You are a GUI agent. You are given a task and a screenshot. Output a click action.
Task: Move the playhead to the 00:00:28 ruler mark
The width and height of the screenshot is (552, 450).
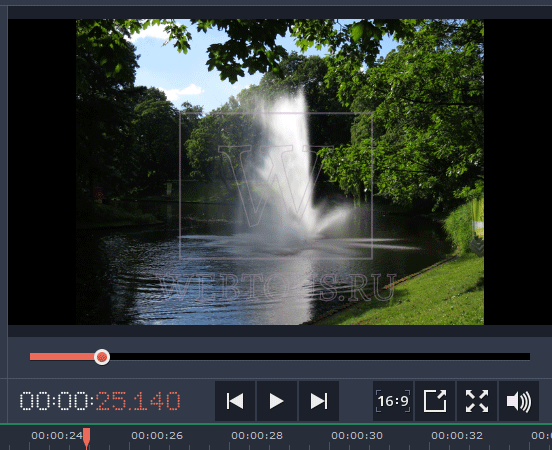point(257,436)
